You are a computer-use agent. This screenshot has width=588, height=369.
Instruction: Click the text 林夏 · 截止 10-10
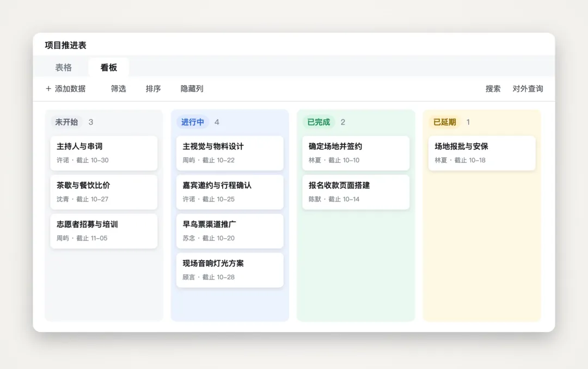tap(334, 160)
